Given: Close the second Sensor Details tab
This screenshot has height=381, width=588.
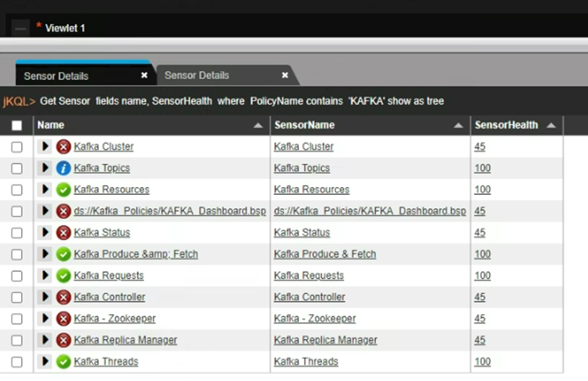Looking at the screenshot, I should click(x=285, y=76).
